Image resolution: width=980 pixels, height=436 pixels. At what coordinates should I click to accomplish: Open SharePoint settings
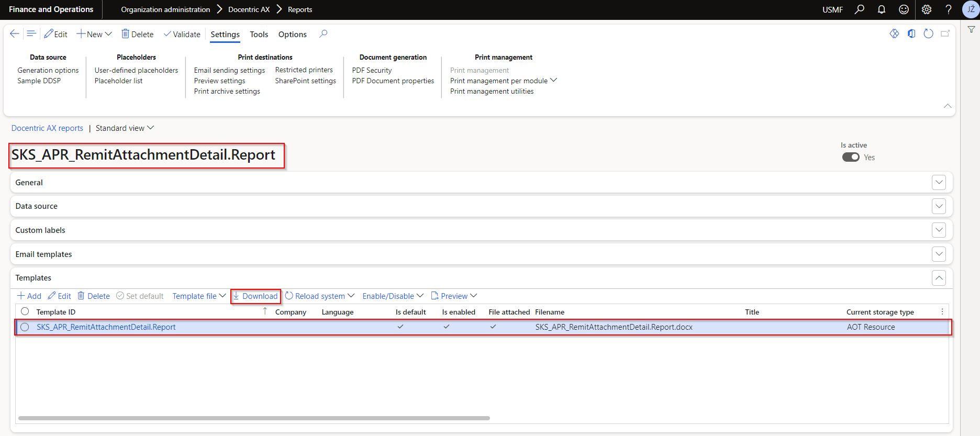coord(306,81)
